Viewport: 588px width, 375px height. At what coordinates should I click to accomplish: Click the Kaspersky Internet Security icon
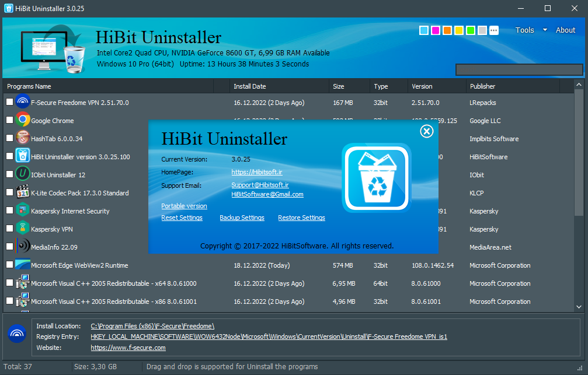tap(23, 210)
